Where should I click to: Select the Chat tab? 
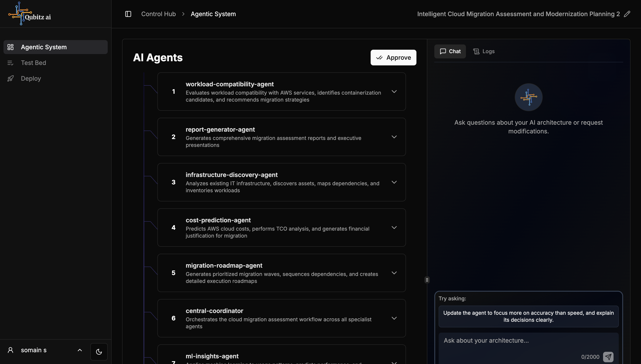pyautogui.click(x=450, y=51)
